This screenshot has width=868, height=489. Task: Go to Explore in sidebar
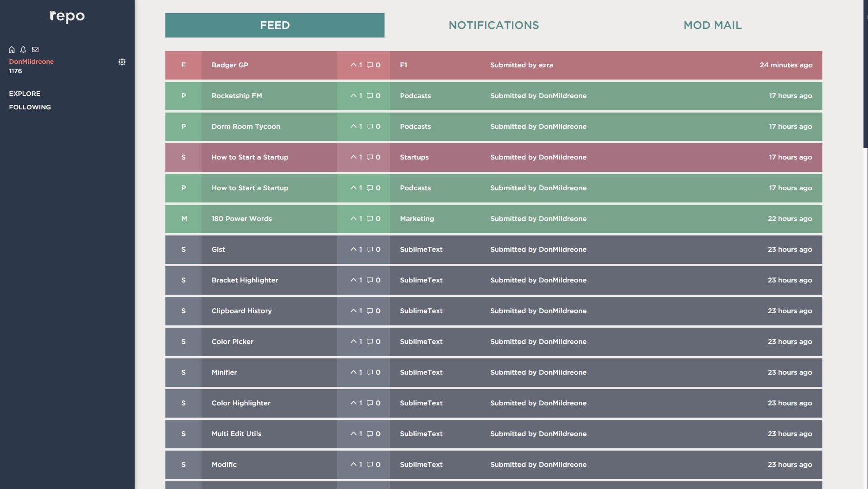coord(25,94)
